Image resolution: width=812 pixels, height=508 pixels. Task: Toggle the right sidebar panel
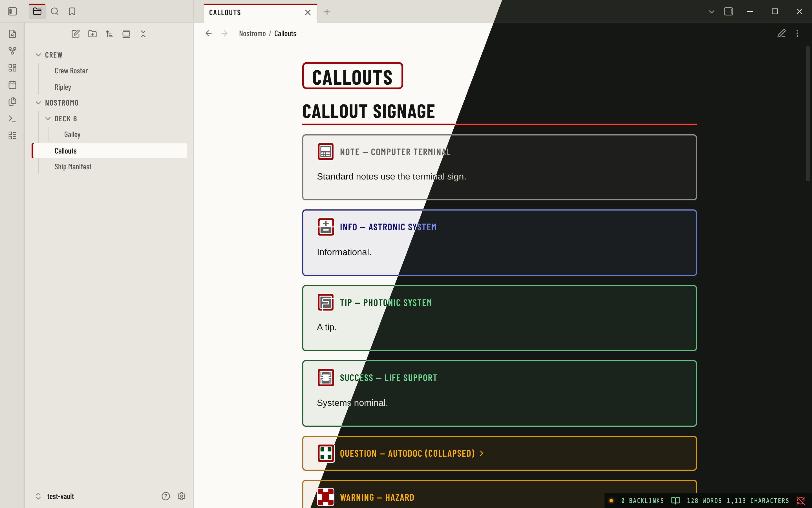pos(729,11)
